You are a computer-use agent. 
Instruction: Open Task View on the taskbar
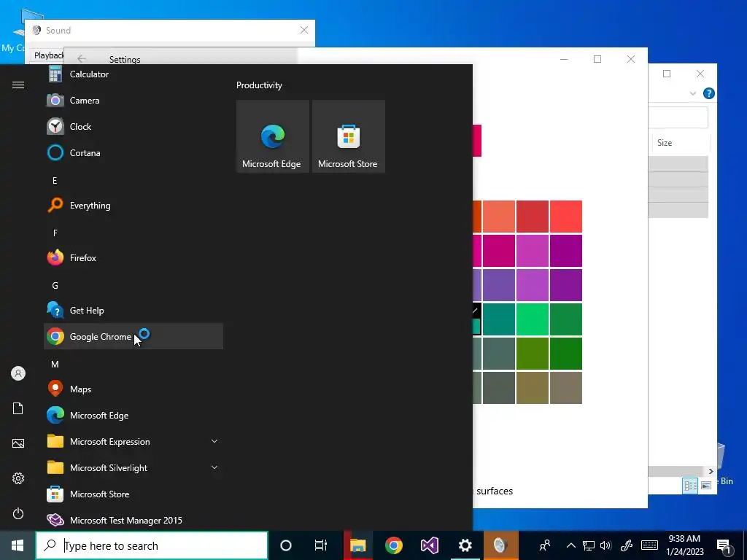pyautogui.click(x=321, y=545)
